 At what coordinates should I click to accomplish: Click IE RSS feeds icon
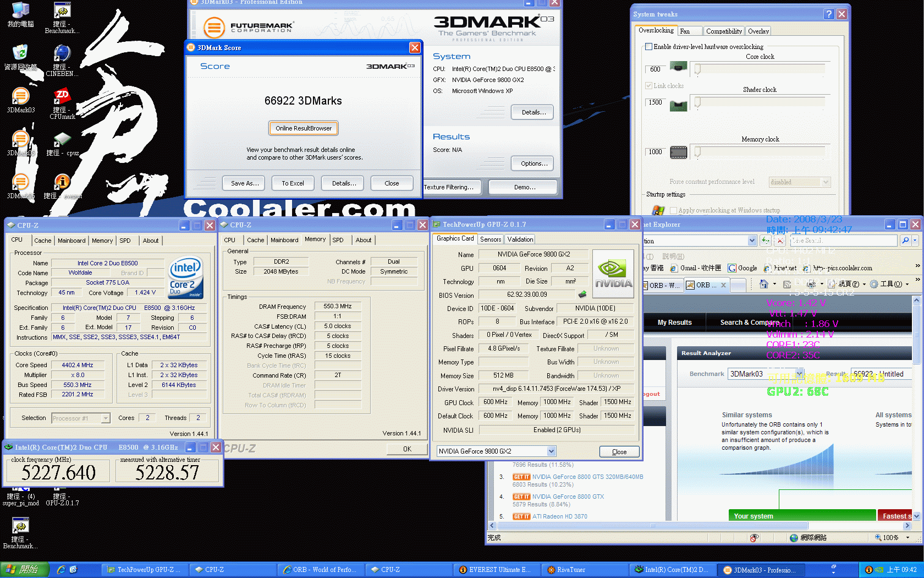point(787,284)
